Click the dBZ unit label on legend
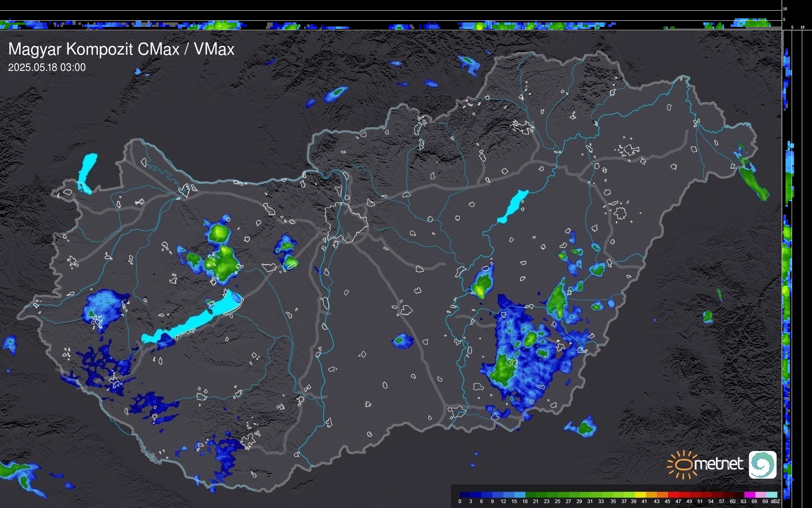812x508 pixels. click(x=775, y=501)
